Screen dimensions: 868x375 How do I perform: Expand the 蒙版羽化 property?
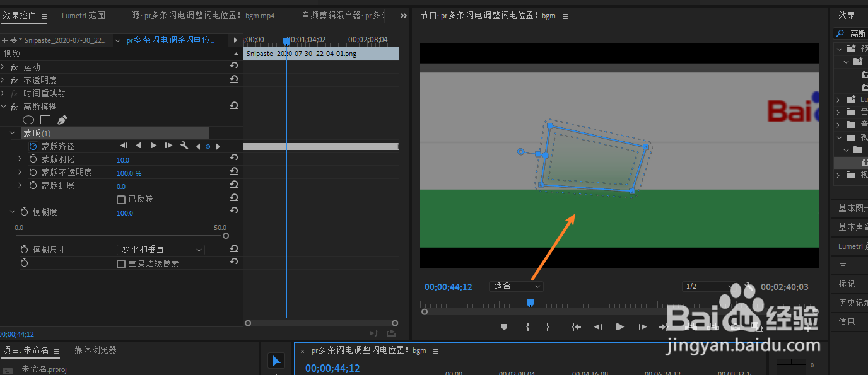point(20,159)
